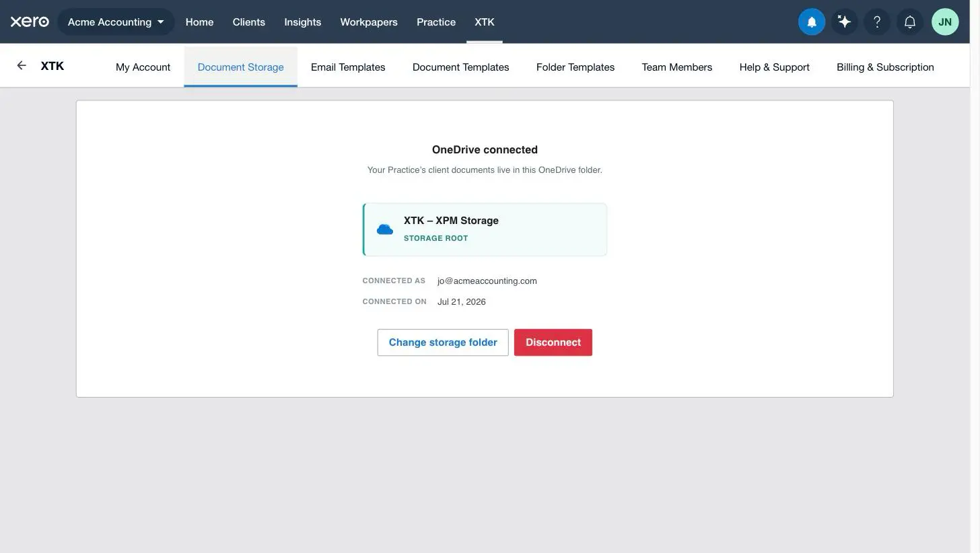Switch to the Email Templates tab
The width and height of the screenshot is (980, 553).
pyautogui.click(x=348, y=67)
